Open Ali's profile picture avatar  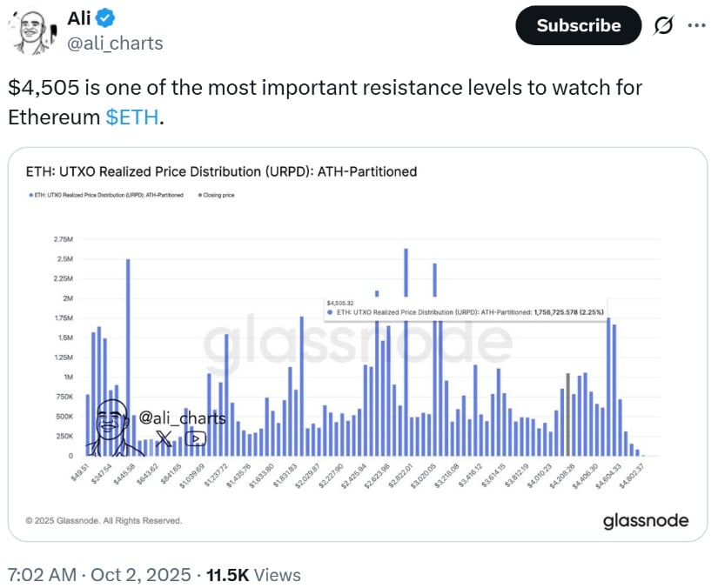(32, 33)
